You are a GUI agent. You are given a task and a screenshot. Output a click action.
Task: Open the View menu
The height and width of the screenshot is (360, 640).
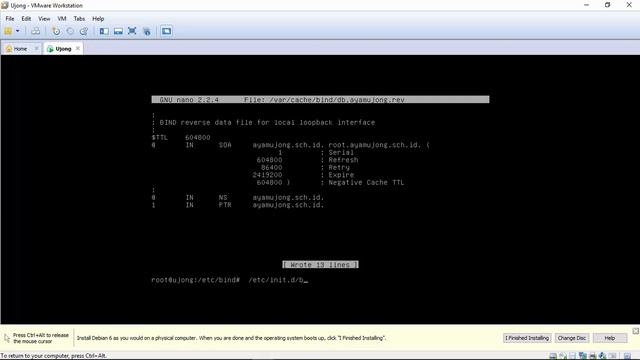coord(44,19)
